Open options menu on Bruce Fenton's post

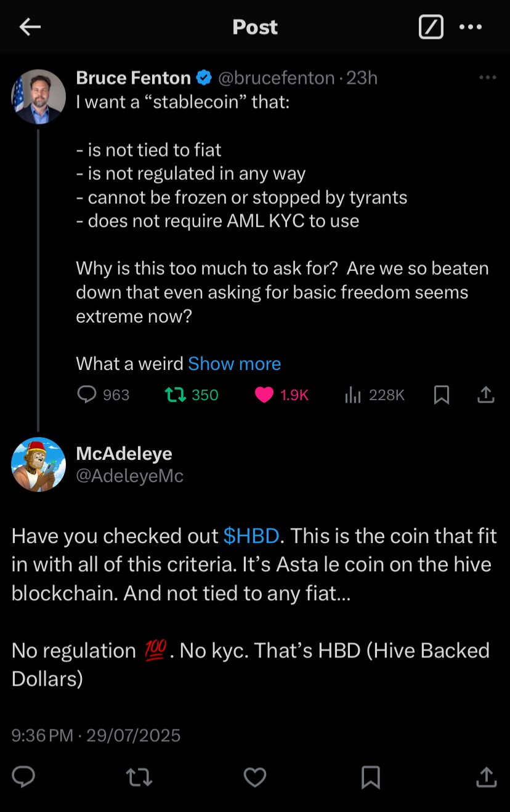click(x=487, y=78)
